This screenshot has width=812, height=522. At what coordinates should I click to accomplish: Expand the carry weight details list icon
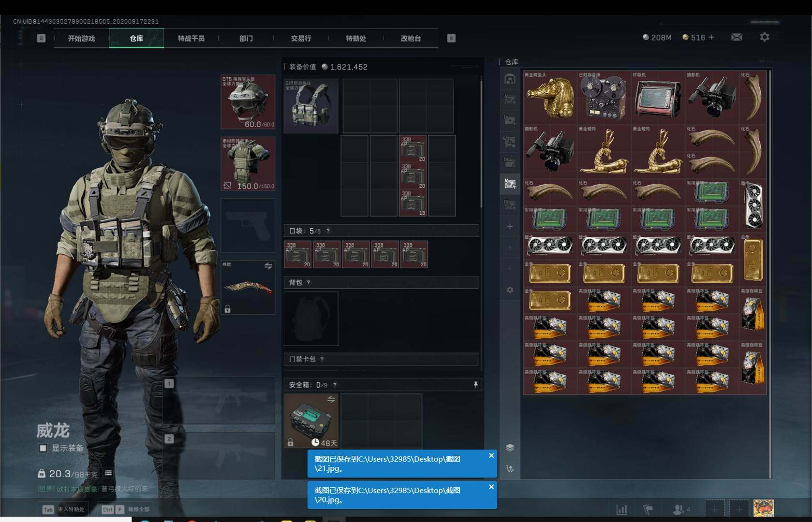108,473
